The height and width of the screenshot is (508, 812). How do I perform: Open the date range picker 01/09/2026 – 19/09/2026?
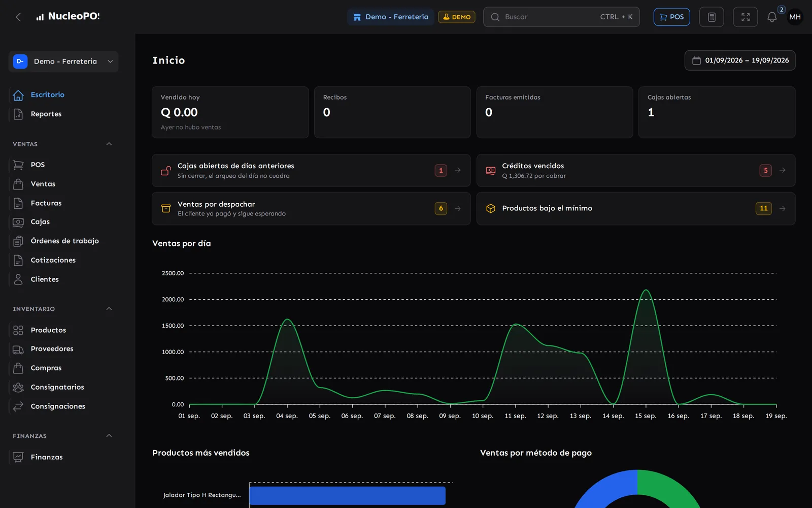(x=740, y=60)
